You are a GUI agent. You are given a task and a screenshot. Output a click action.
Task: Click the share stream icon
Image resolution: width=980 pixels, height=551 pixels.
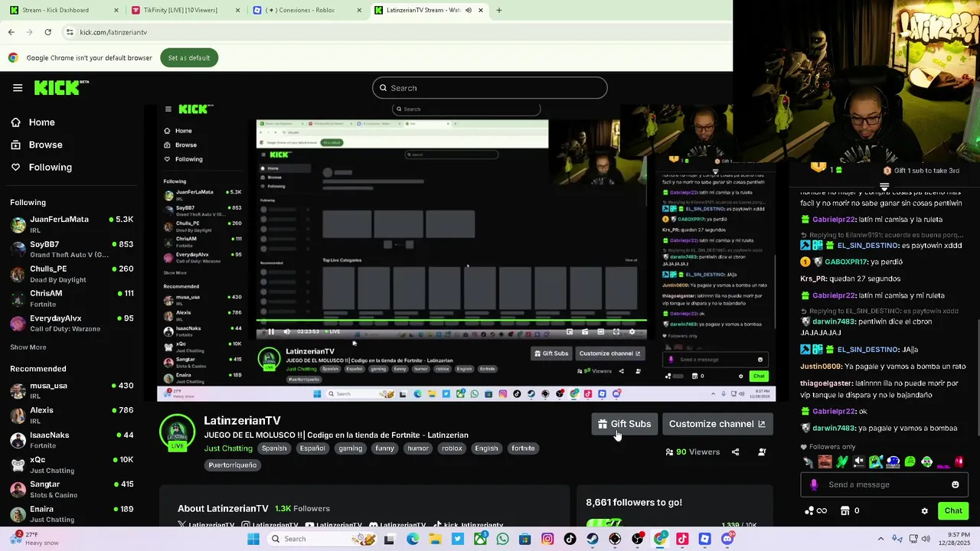coord(735,452)
